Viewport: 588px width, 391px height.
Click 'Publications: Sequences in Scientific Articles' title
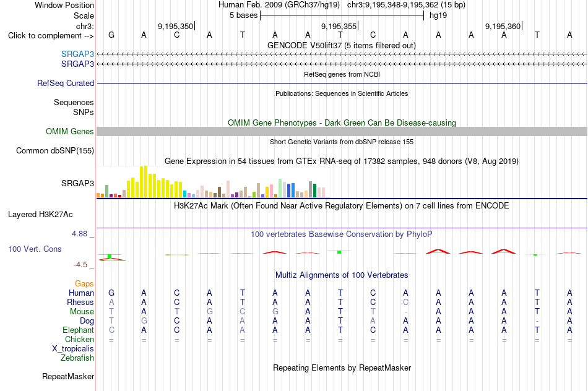(342, 93)
